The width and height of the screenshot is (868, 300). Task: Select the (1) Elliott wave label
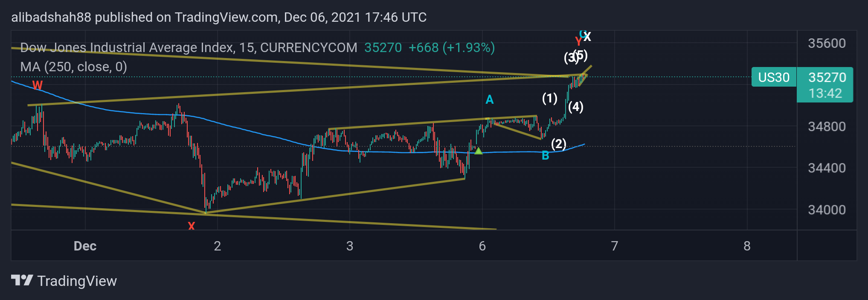tap(549, 99)
